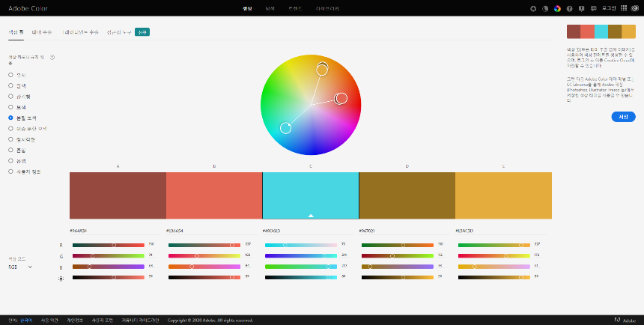
Task: Open the 라이브러리 (Libraries) tab in the top navigation
Action: 327,8
